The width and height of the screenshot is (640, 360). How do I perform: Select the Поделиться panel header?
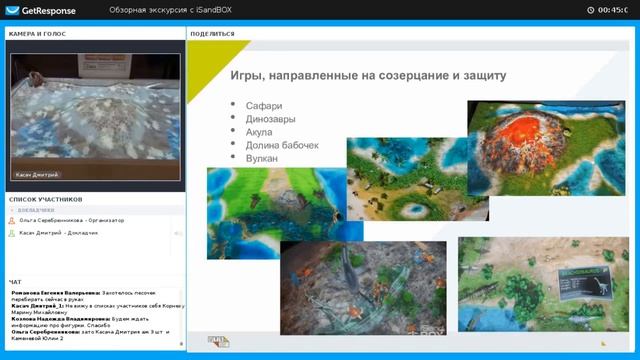[212, 34]
